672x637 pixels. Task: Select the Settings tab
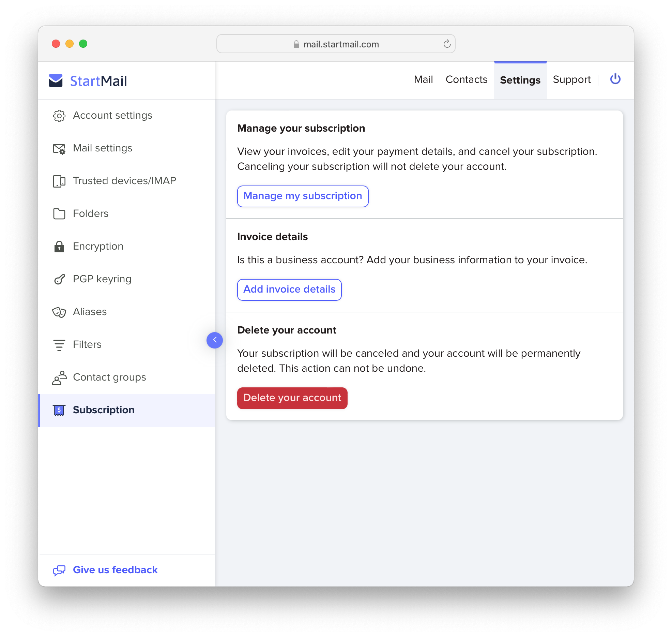[x=520, y=80]
